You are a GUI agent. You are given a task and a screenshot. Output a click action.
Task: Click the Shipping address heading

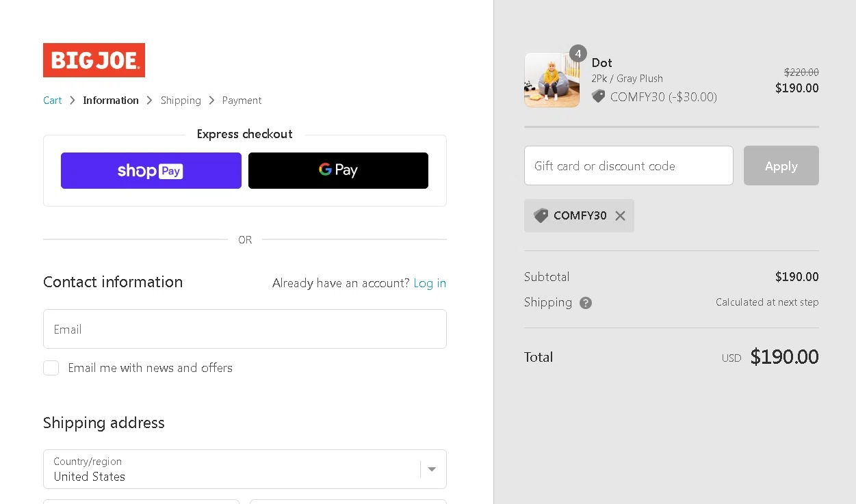(x=104, y=423)
